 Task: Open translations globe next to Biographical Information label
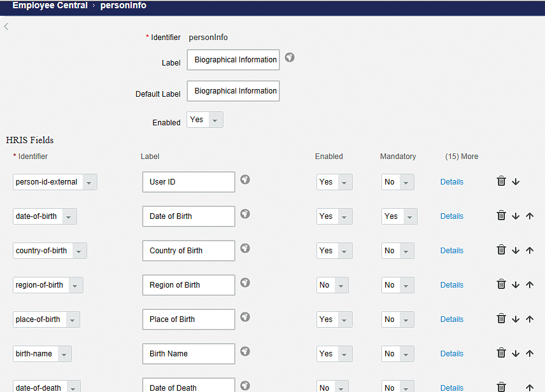pos(290,58)
